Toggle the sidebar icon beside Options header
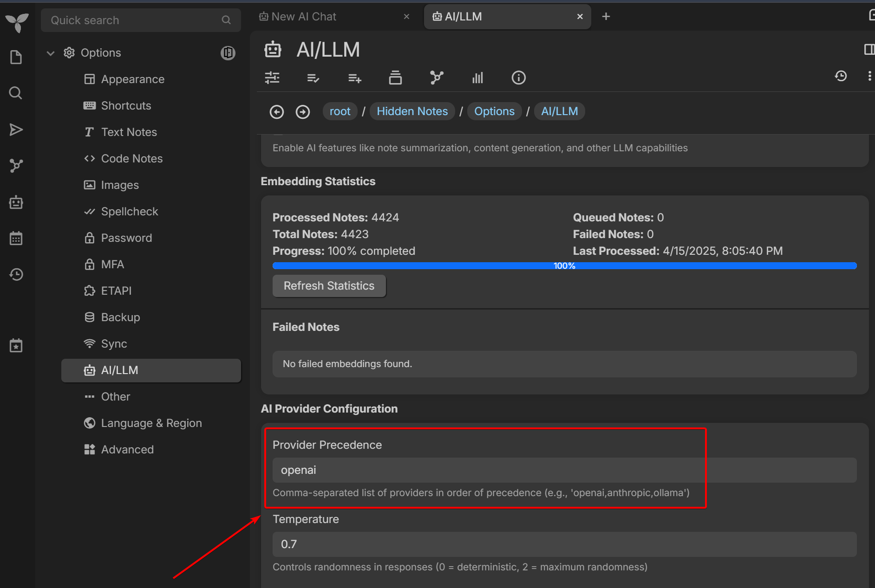Viewport: 875px width, 588px height. (228, 53)
